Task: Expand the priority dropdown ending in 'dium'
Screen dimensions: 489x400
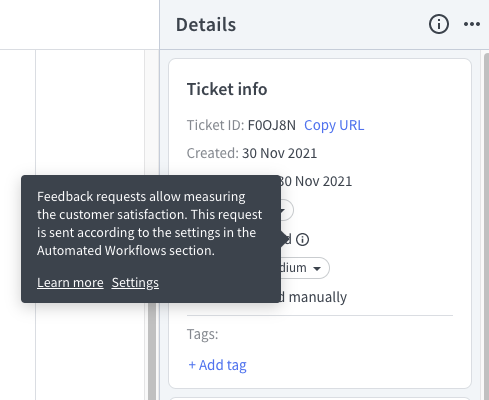Action: [x=304, y=268]
